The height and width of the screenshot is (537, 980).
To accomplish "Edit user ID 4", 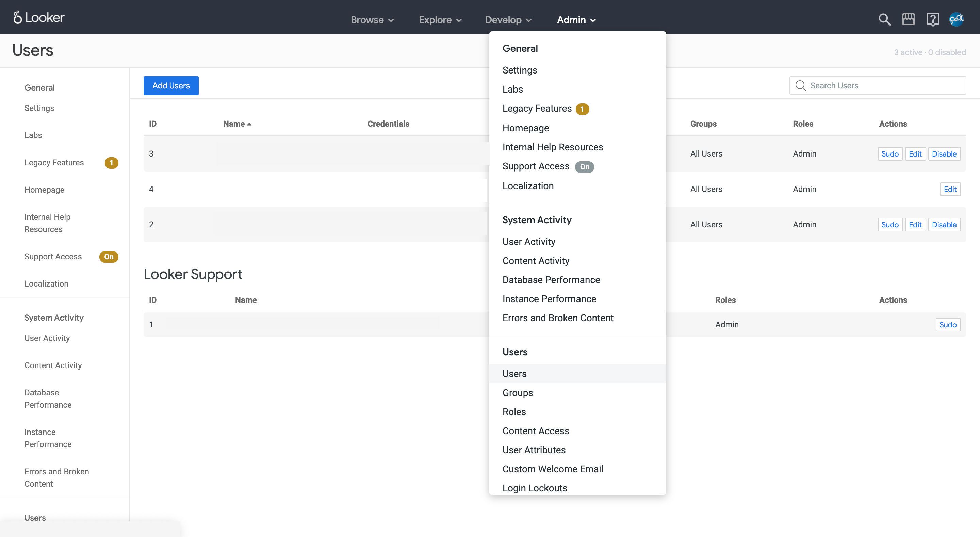I will tap(950, 190).
